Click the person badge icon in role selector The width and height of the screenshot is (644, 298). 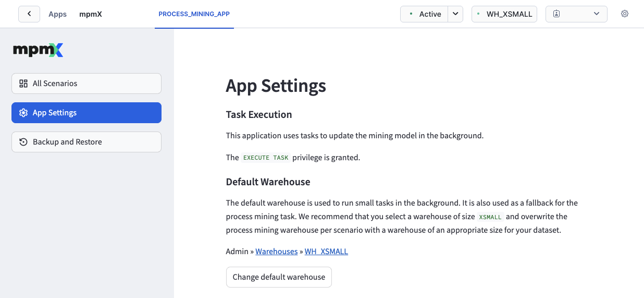point(556,14)
